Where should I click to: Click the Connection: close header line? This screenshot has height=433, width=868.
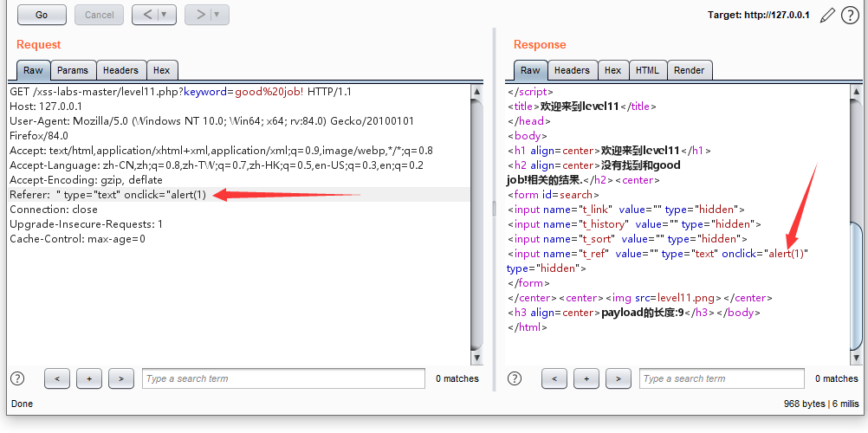(54, 210)
